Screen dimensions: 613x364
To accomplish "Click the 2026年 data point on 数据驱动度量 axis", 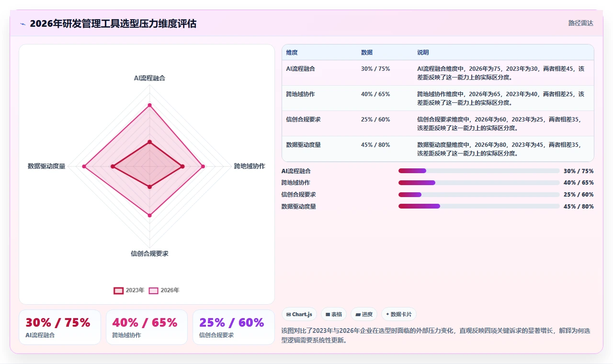I will (x=84, y=166).
